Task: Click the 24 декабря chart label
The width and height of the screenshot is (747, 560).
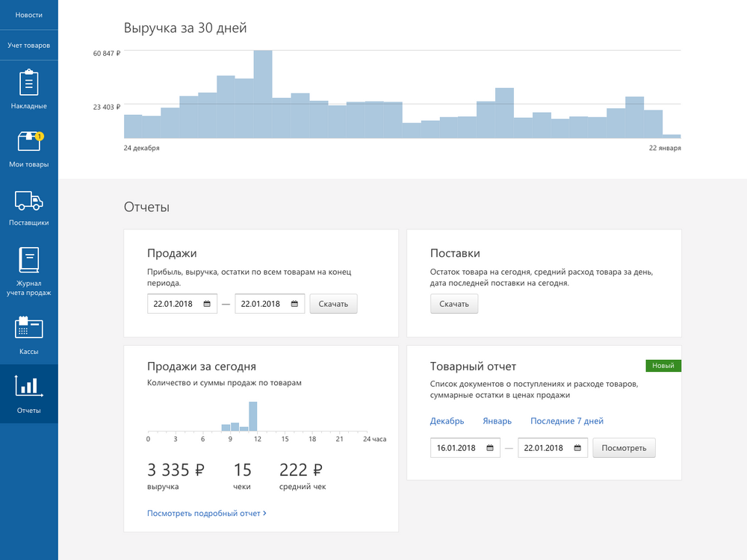Action: pos(141,148)
